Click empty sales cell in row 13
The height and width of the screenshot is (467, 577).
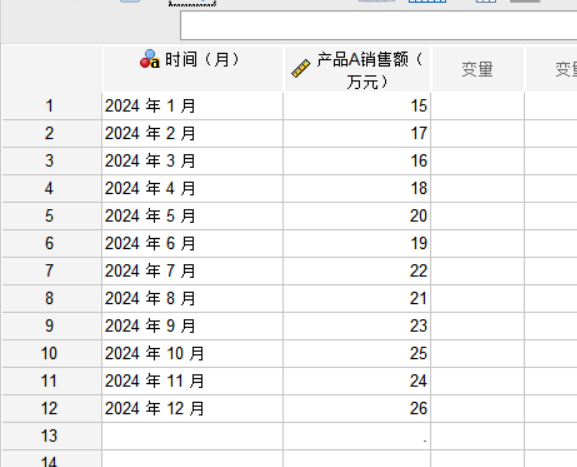357,436
